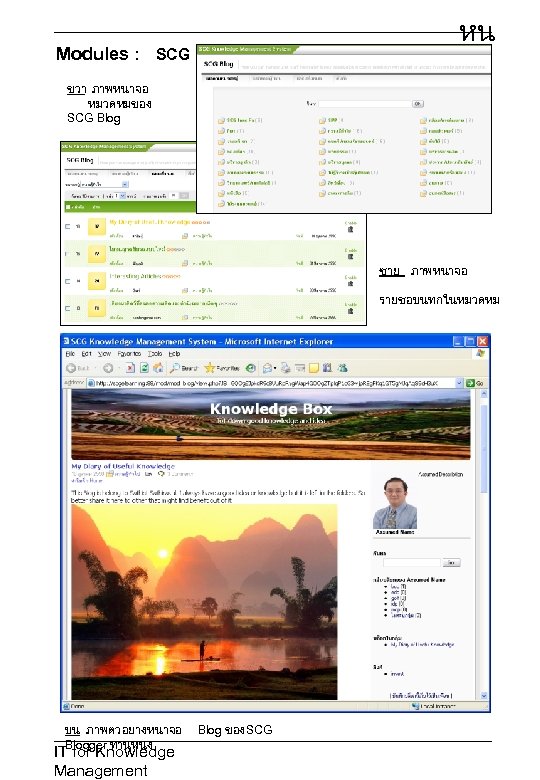Viewport: 540px width, 780px height.
Task: Click the IE window title bar icon
Action: (66, 341)
